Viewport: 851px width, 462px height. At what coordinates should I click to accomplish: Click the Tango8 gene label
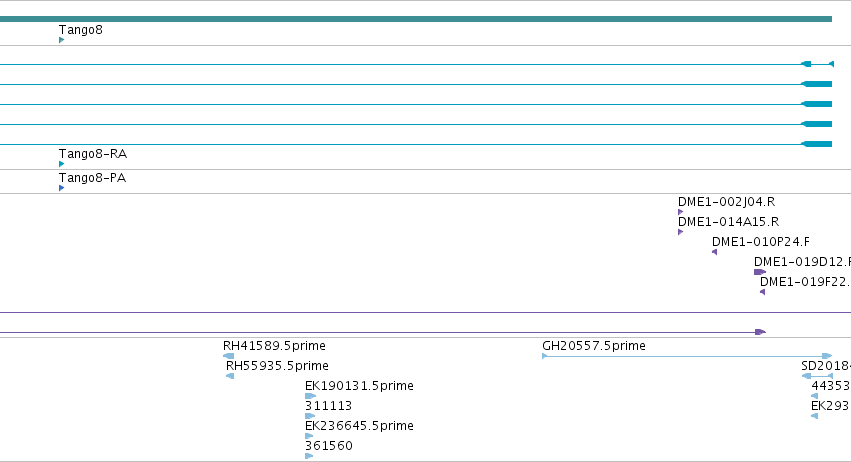point(80,30)
